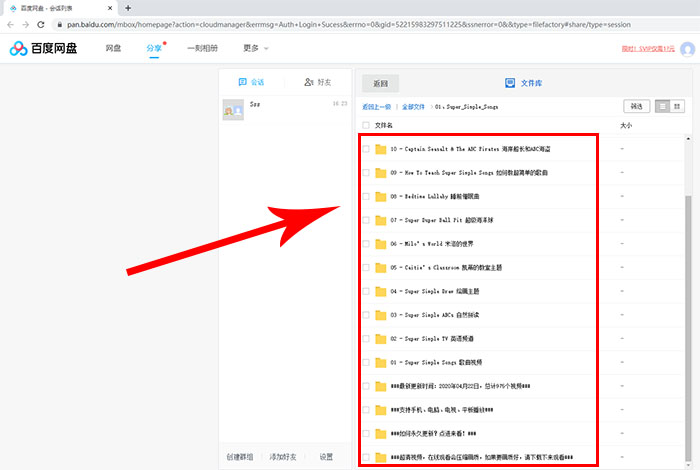This screenshot has width=700, height=470.
Task: Check the box for 05 - Caitie's Classroom
Action: point(366,267)
